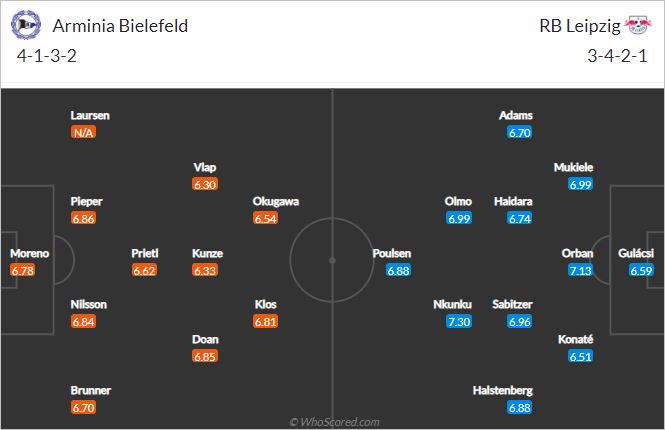
Task: Select Prietl in defensive midfield
Action: 145,253
